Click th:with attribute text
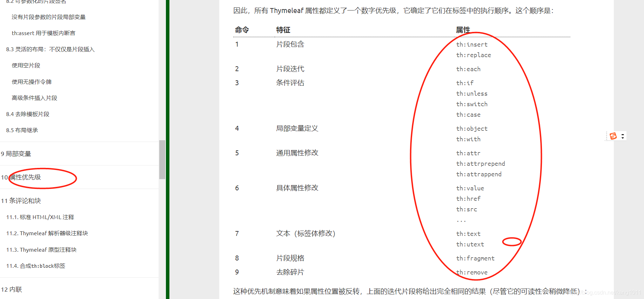Screen dimensions: 644x299 pyautogui.click(x=468, y=139)
